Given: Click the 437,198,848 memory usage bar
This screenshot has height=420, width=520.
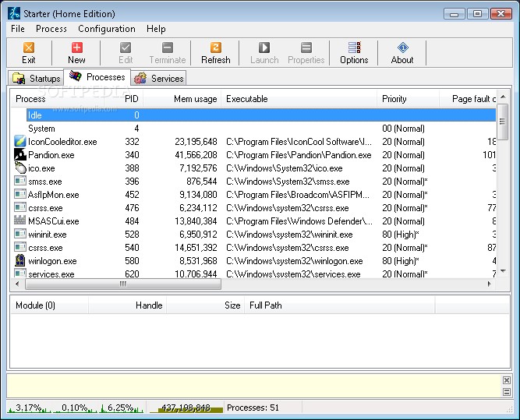Looking at the screenshot, I should tap(186, 408).
